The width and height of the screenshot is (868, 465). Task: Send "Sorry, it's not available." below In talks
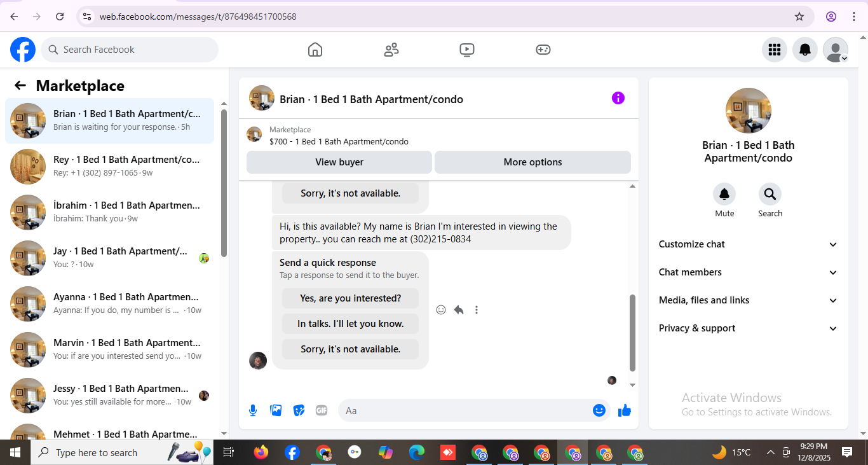tap(351, 349)
